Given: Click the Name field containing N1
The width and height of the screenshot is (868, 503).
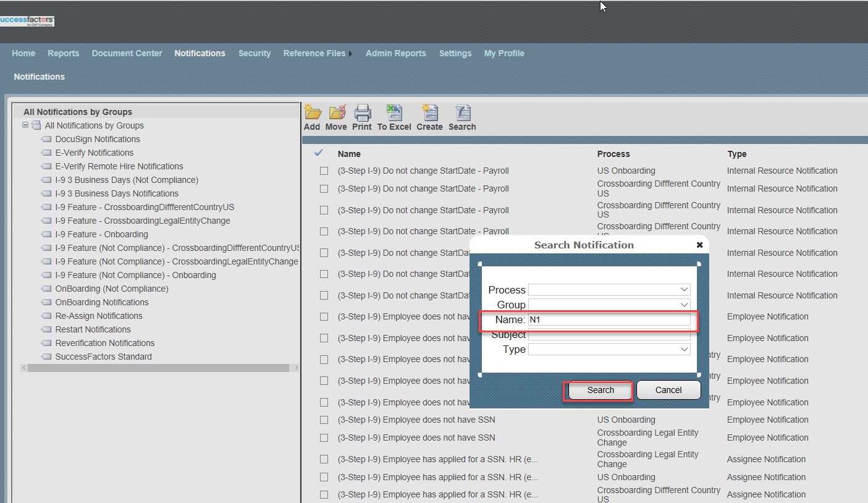Looking at the screenshot, I should (609, 319).
